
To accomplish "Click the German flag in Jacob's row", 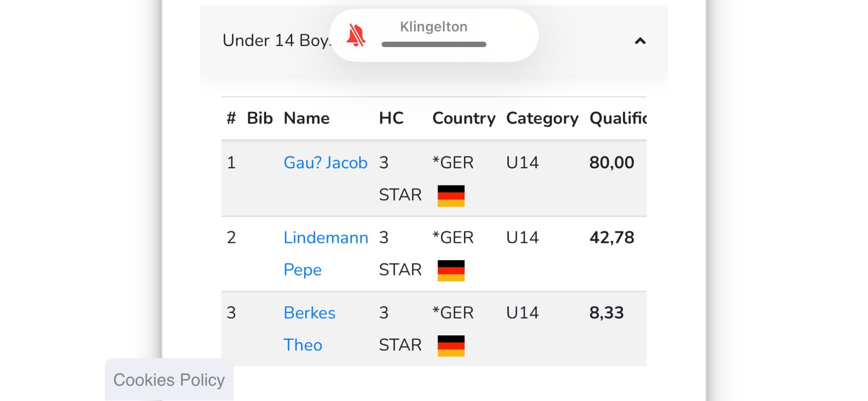I will (x=451, y=196).
